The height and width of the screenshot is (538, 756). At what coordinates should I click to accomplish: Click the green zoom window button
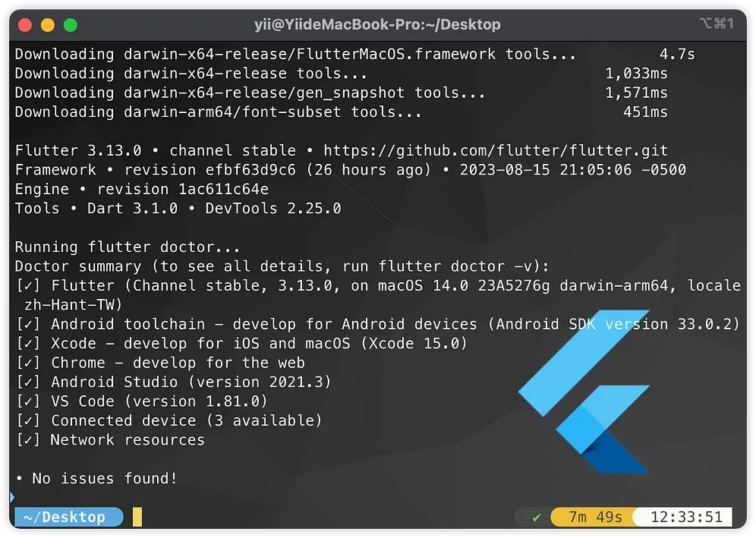(71, 24)
